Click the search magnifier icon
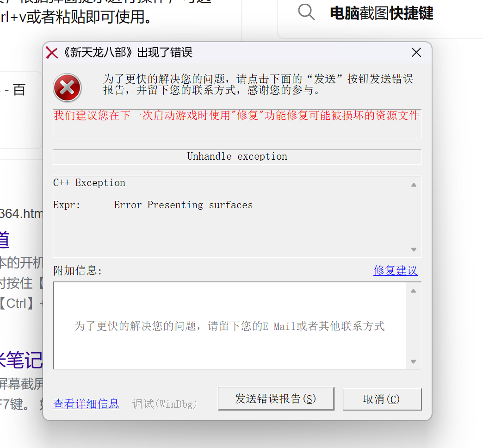The height and width of the screenshot is (448, 483). click(306, 12)
